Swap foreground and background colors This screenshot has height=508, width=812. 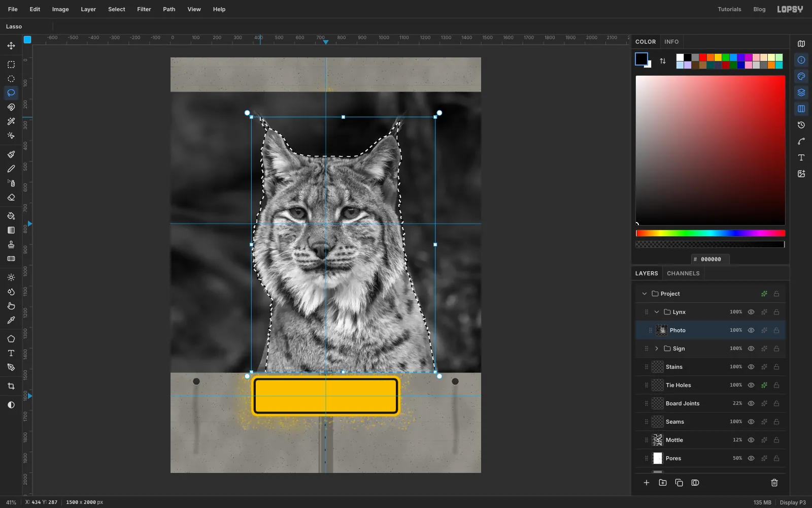click(x=663, y=61)
